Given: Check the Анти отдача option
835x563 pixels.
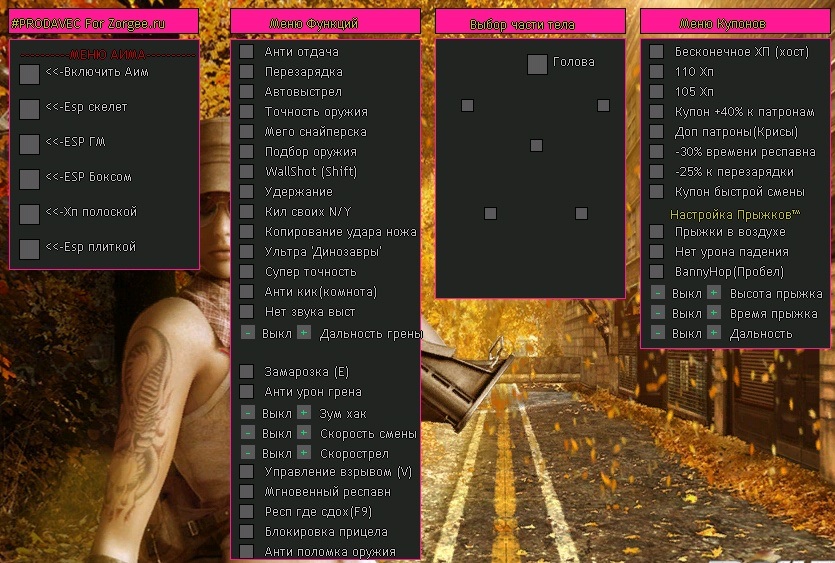Looking at the screenshot, I should click(247, 52).
